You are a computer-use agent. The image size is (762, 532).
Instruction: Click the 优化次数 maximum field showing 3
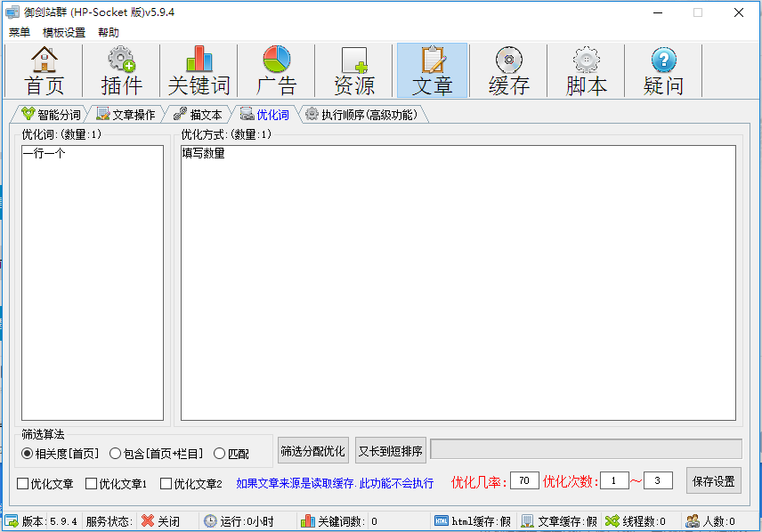pos(658,480)
